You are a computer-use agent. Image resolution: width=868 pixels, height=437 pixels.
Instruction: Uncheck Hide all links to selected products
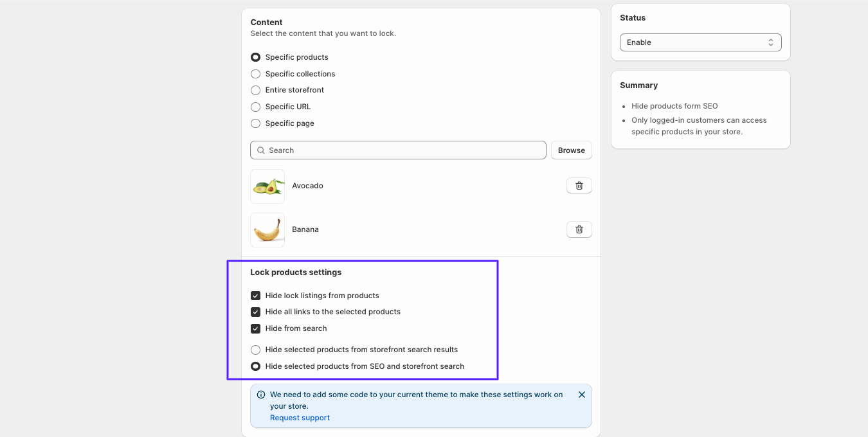tap(256, 312)
